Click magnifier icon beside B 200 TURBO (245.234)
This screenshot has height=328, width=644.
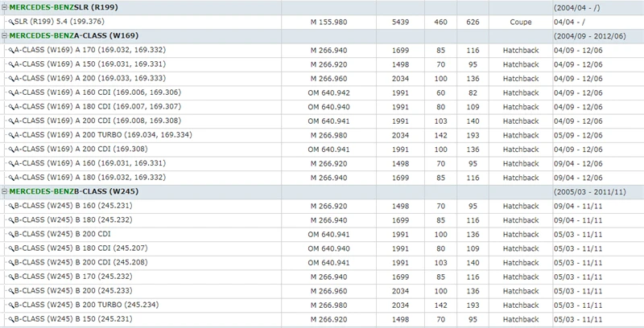click(x=11, y=305)
